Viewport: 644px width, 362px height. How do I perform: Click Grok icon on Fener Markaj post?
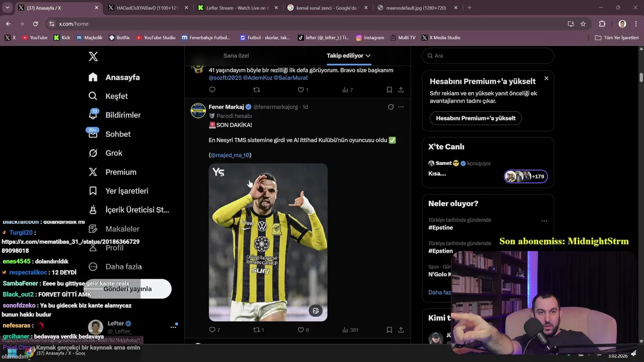pos(390,107)
